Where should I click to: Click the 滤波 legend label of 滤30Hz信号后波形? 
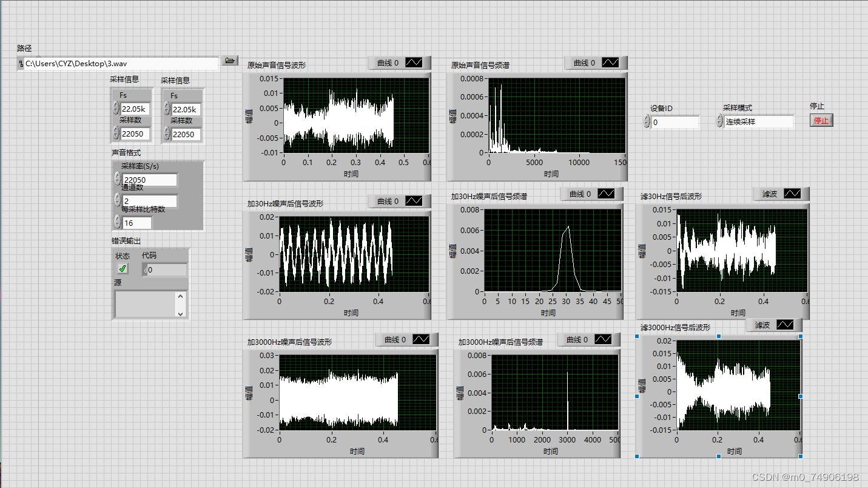pyautogui.click(x=770, y=194)
